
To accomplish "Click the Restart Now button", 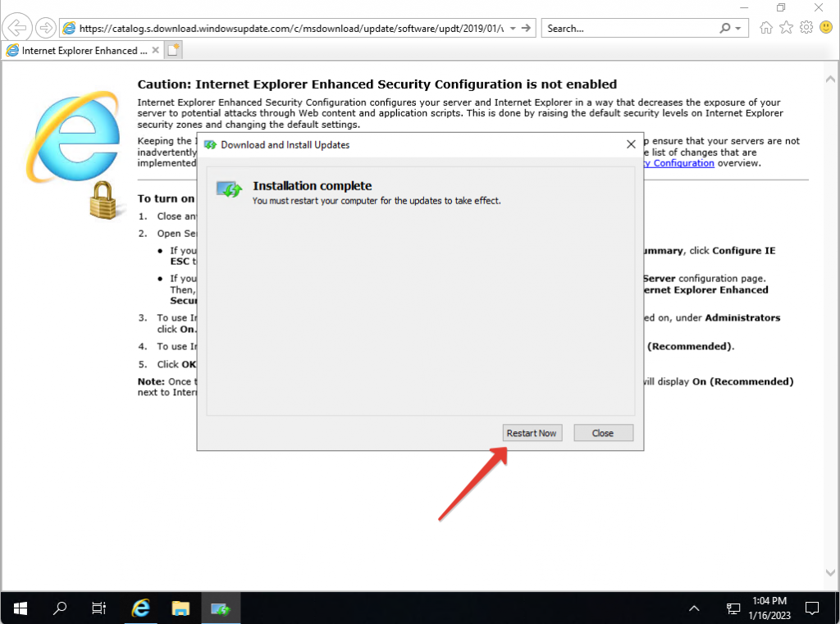I will coord(532,432).
